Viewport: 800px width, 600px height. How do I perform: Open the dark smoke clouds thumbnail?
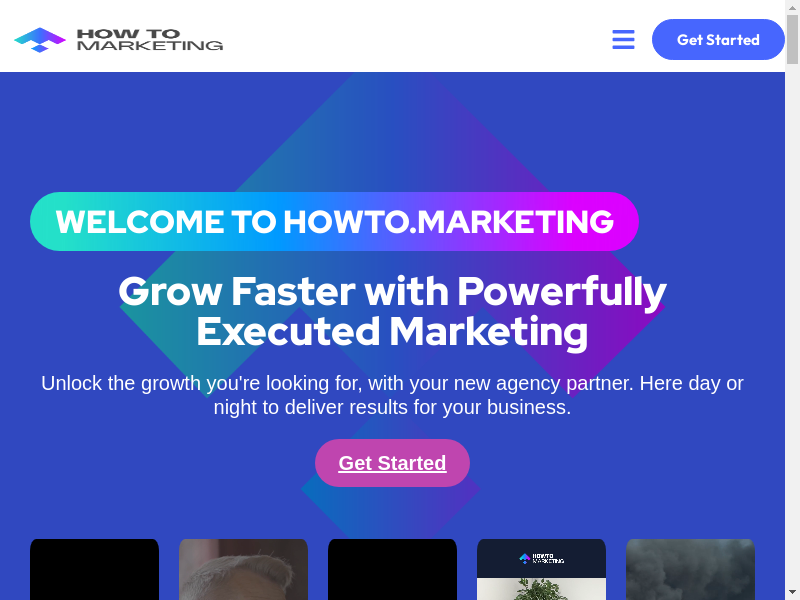[690, 569]
